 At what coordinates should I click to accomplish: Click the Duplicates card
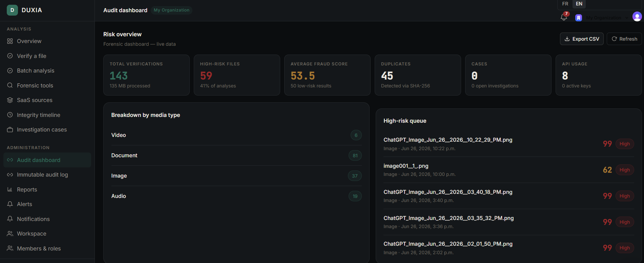pos(418,75)
